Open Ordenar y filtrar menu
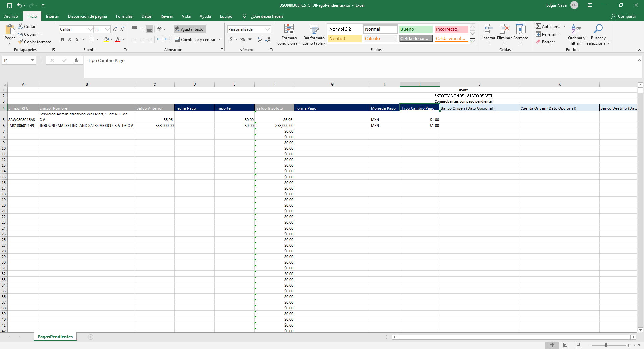Screen dimensions: 644x349 [x=577, y=35]
